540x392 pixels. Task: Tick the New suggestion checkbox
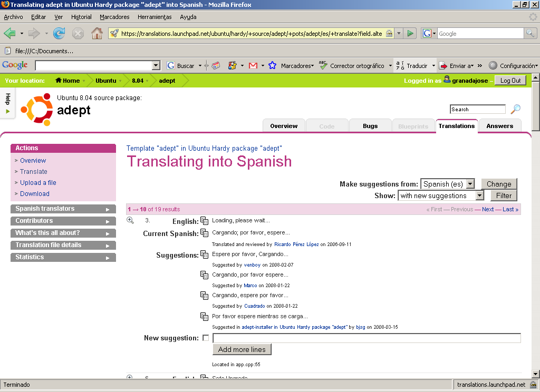click(206, 338)
